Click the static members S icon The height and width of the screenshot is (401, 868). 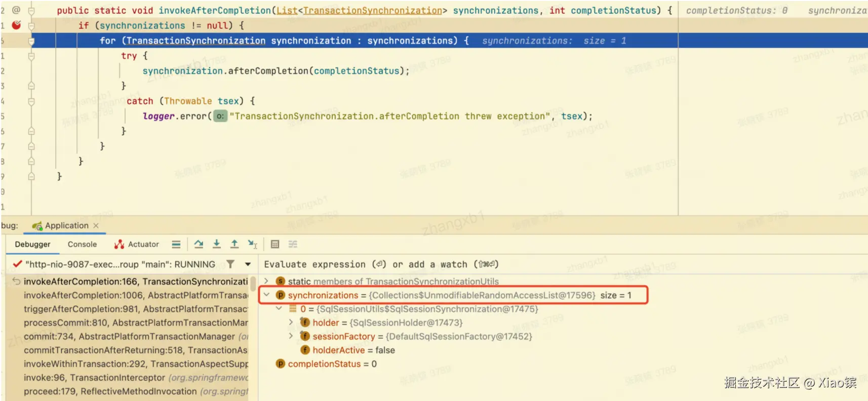click(x=281, y=281)
